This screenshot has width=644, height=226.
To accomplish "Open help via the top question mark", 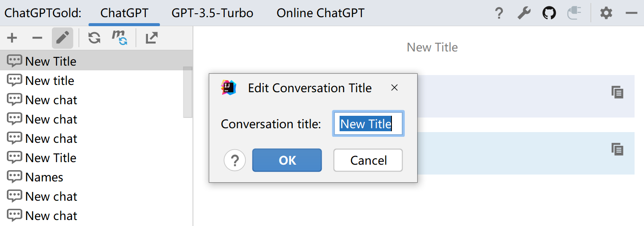I will tap(499, 13).
